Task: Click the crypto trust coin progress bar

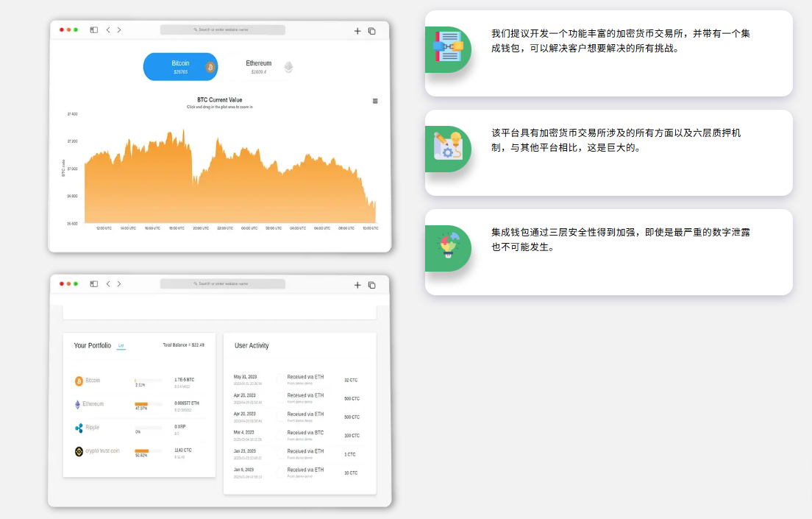Action: pos(142,451)
